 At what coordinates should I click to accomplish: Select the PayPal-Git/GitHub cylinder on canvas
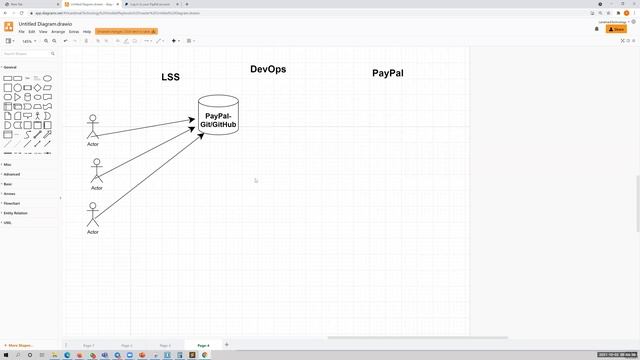click(218, 115)
